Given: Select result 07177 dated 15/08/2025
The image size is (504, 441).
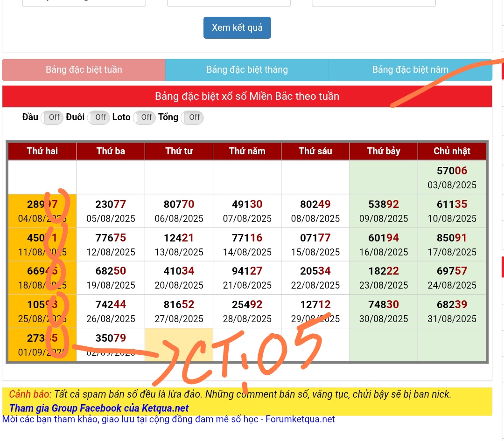Looking at the screenshot, I should [x=315, y=244].
